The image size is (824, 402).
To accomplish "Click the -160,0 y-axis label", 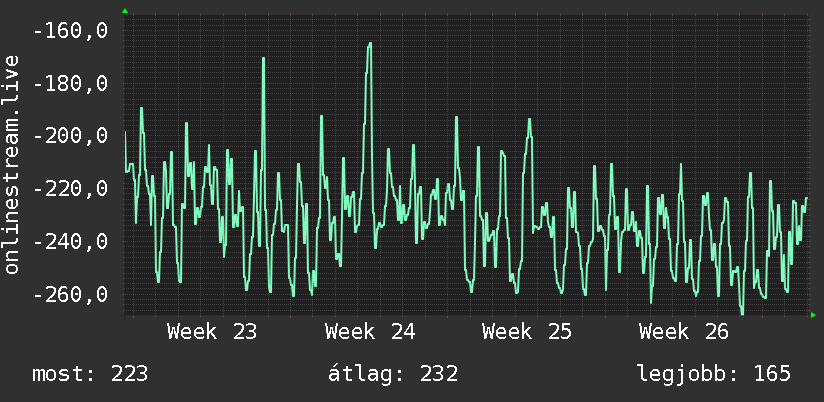I will click(70, 30).
